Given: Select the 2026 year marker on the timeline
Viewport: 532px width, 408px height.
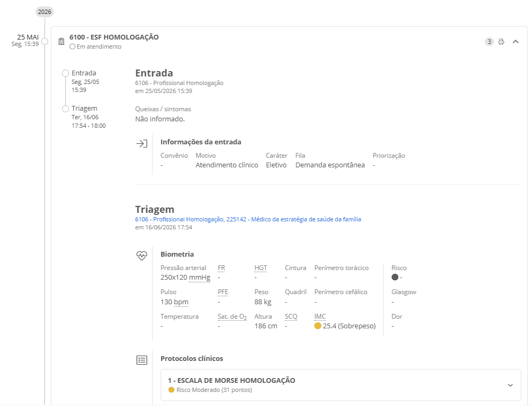Looking at the screenshot, I should point(44,12).
